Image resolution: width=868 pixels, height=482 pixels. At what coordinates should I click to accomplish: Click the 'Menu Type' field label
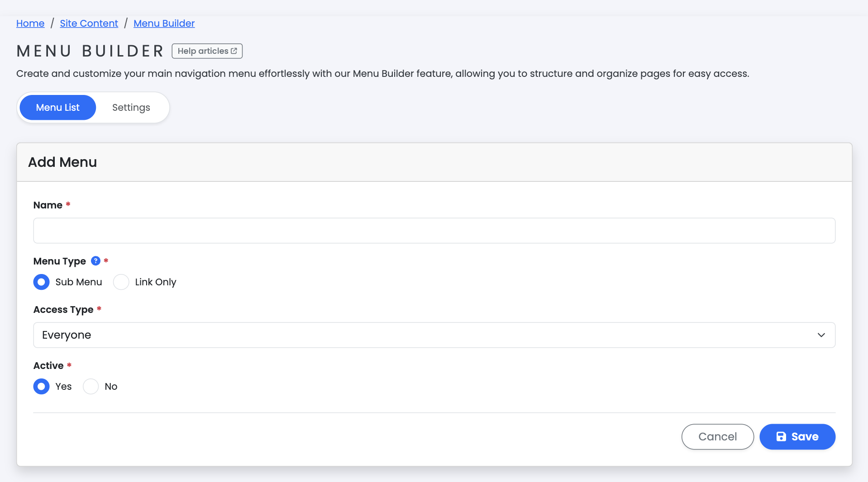coord(60,261)
